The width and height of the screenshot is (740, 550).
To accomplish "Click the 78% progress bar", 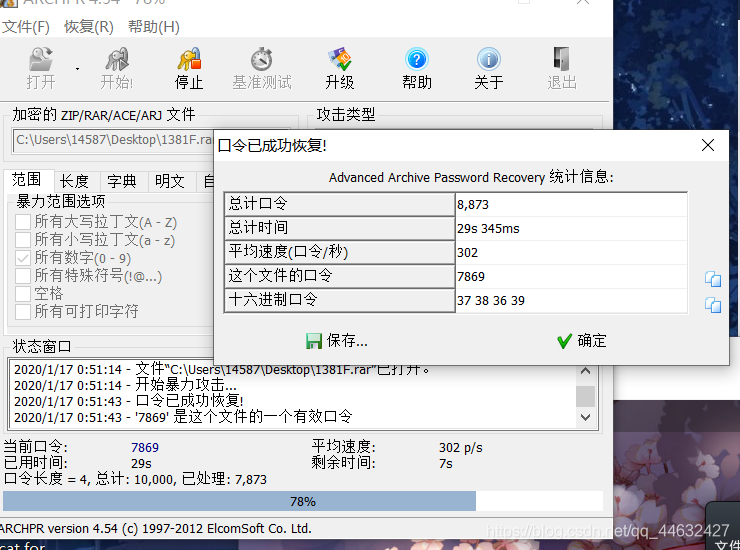I will point(303,501).
